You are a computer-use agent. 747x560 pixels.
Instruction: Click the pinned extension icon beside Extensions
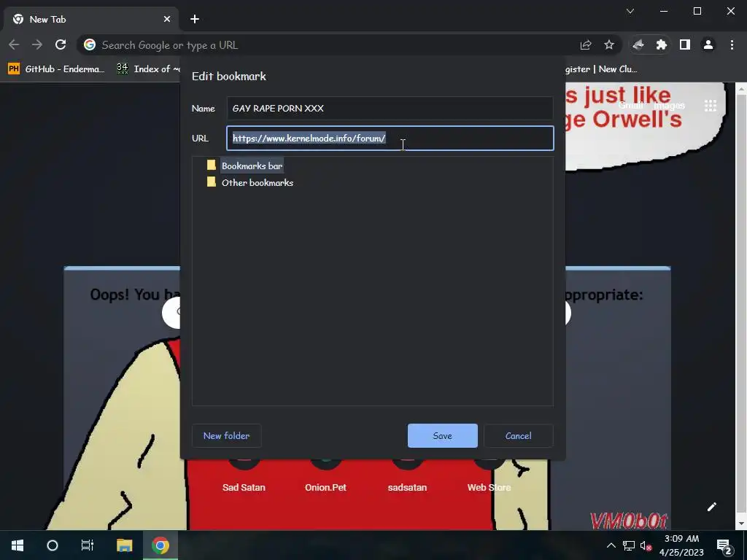click(638, 44)
